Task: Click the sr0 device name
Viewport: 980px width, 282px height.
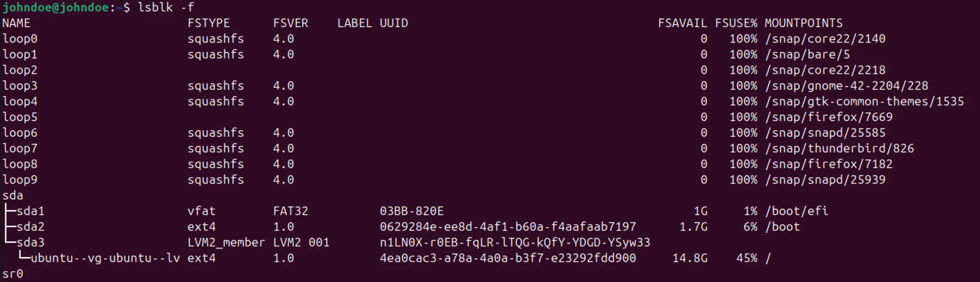Action: (12, 274)
